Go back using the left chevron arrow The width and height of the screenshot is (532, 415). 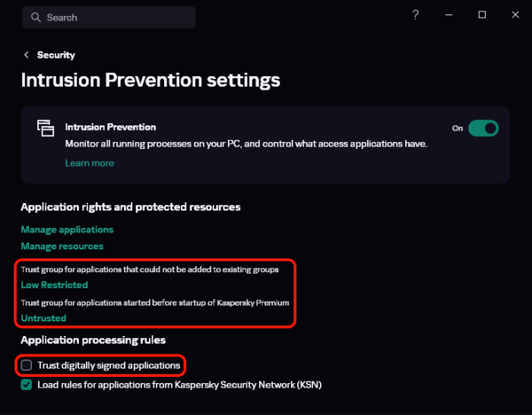coord(27,55)
